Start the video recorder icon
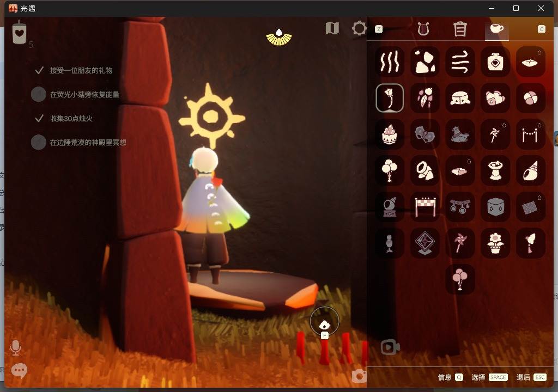 click(x=390, y=347)
